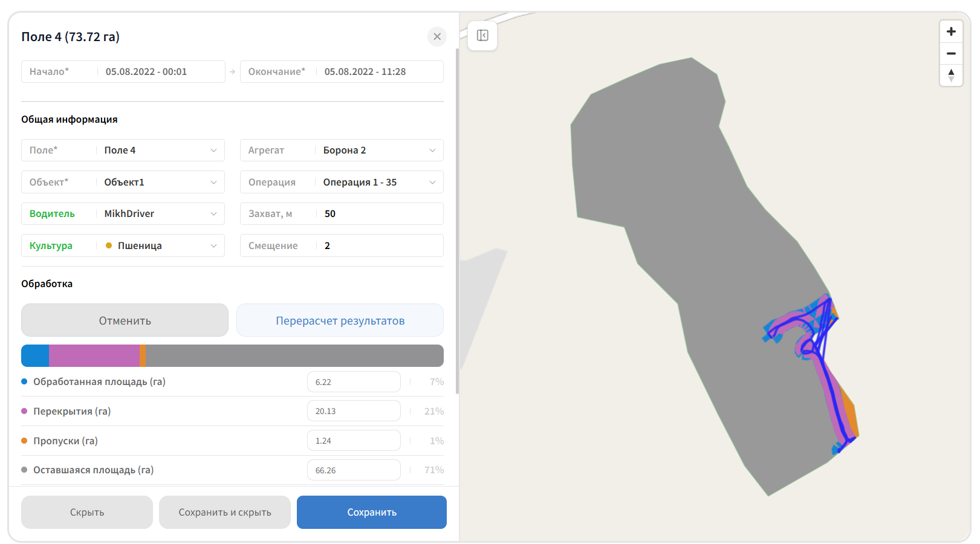Click the Отменить button
Viewport: 980px width, 544px height.
click(x=125, y=320)
